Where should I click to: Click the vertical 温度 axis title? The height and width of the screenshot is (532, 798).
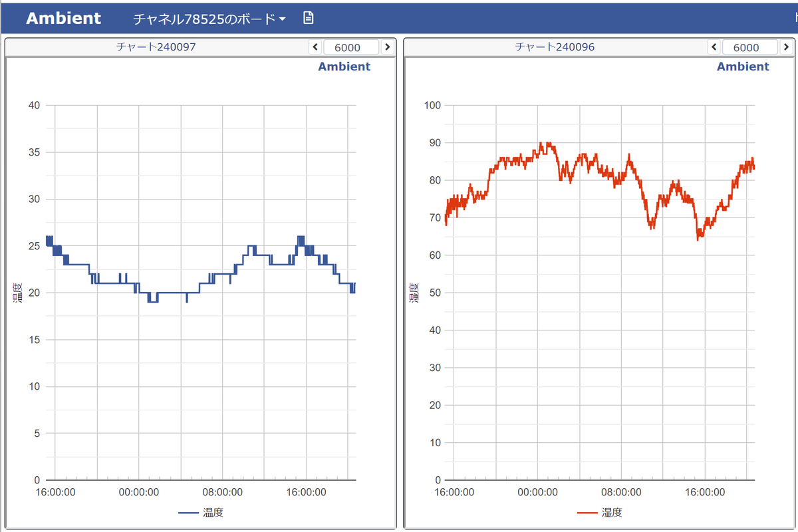18,293
